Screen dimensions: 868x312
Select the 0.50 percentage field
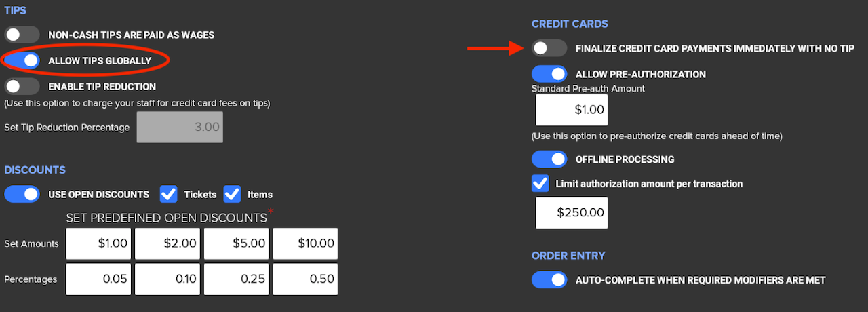(x=305, y=279)
